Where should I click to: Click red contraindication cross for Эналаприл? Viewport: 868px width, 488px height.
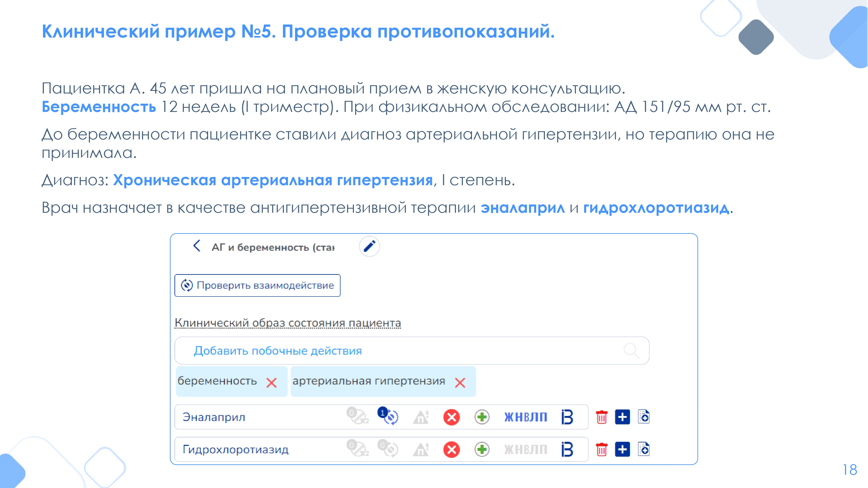452,417
